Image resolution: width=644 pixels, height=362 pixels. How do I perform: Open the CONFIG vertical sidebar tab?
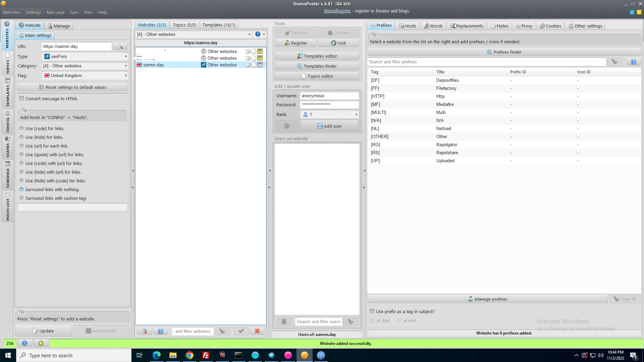click(7, 122)
